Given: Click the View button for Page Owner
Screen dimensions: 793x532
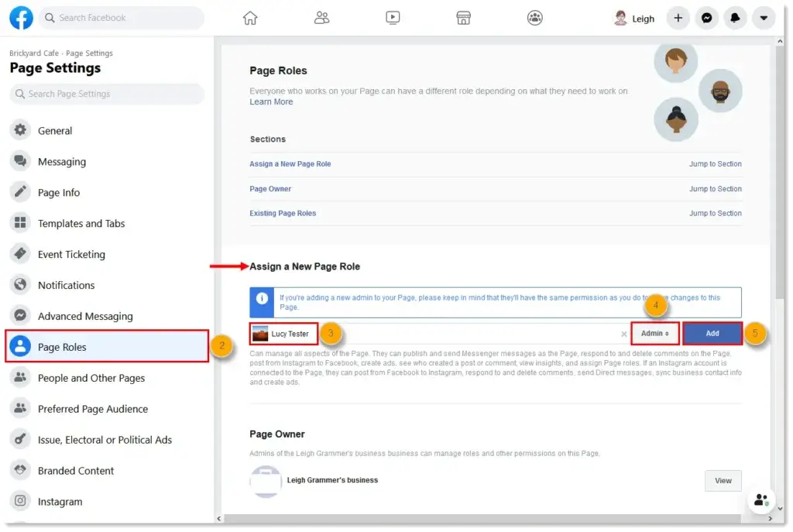Looking at the screenshot, I should 723,480.
